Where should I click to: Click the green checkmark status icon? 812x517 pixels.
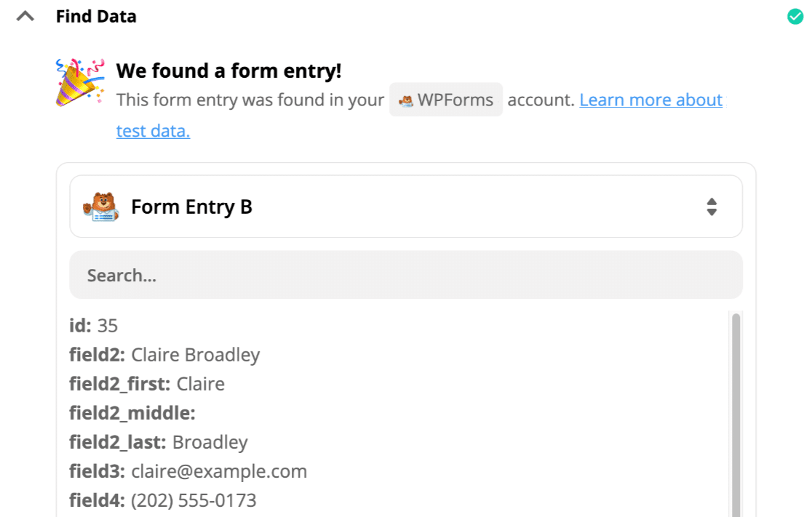tap(795, 16)
